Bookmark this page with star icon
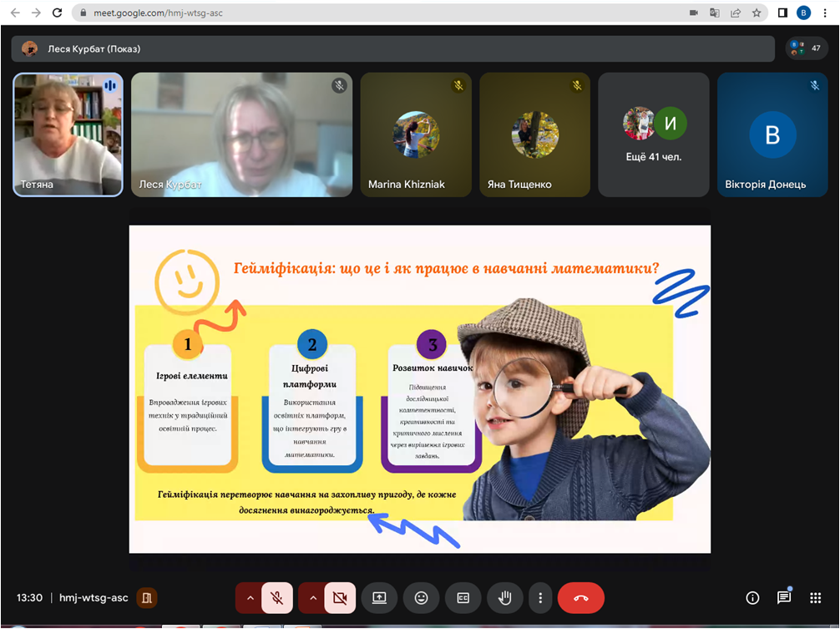This screenshot has width=840, height=629. (x=757, y=13)
